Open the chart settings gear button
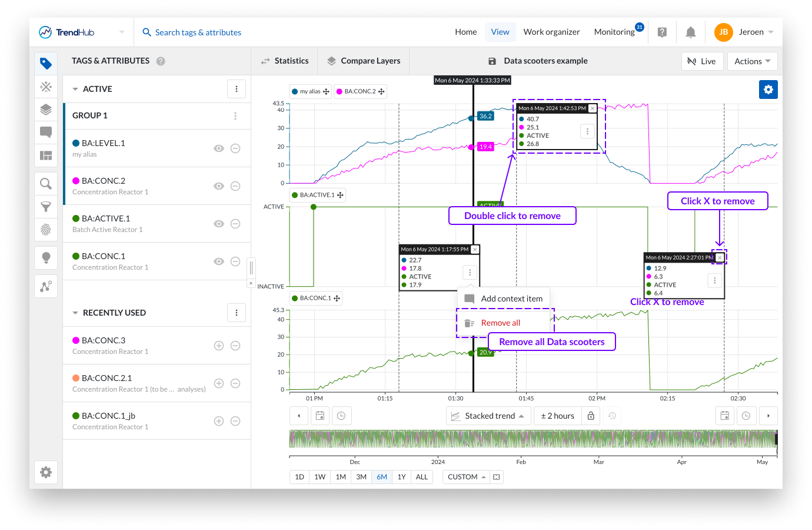The image size is (812, 530). (768, 90)
